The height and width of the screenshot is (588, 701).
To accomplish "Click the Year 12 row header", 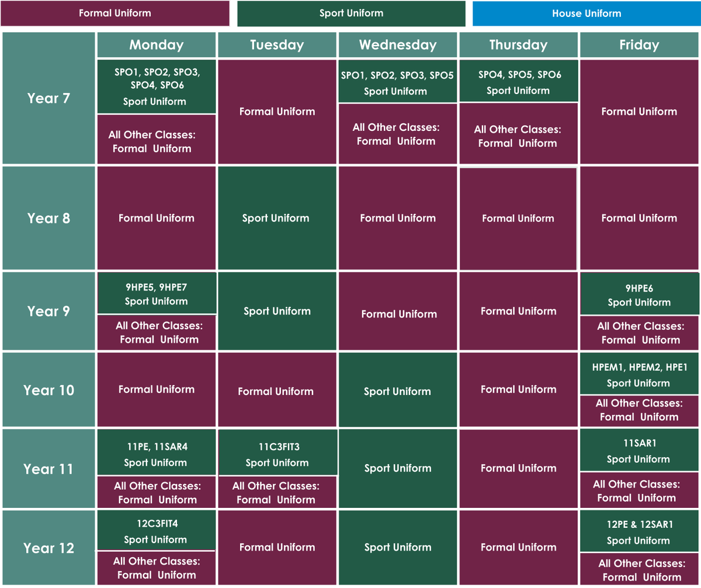I will [48, 548].
